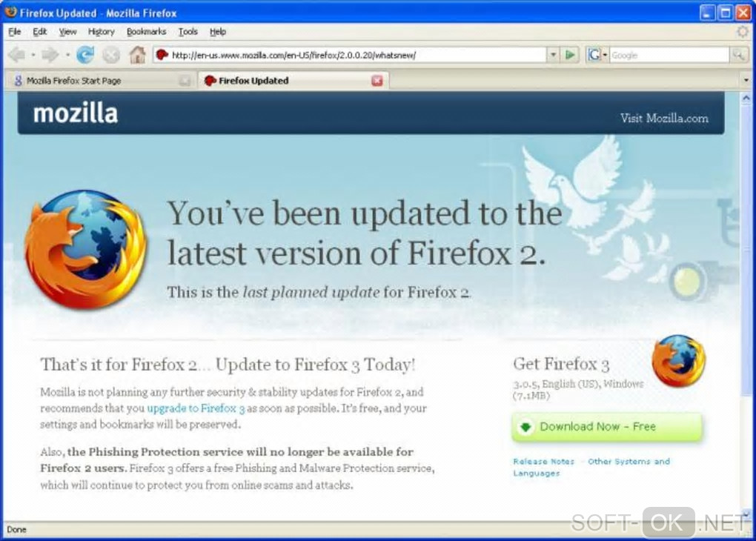Viewport: 756px width, 541px height.
Task: Click the Google search engine icon
Action: coord(594,55)
